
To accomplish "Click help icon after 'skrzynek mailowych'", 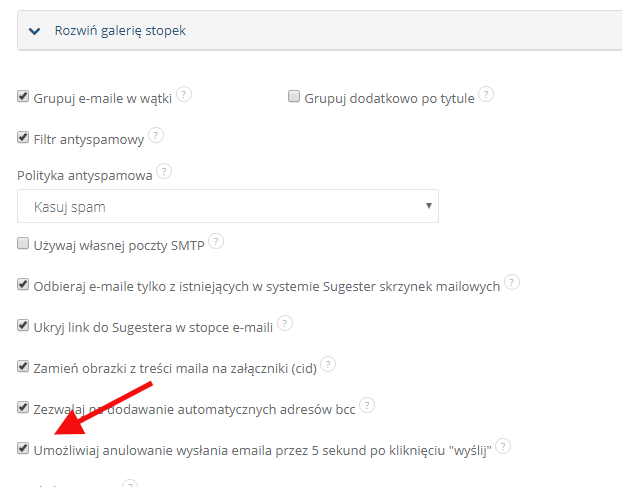I will (x=512, y=282).
